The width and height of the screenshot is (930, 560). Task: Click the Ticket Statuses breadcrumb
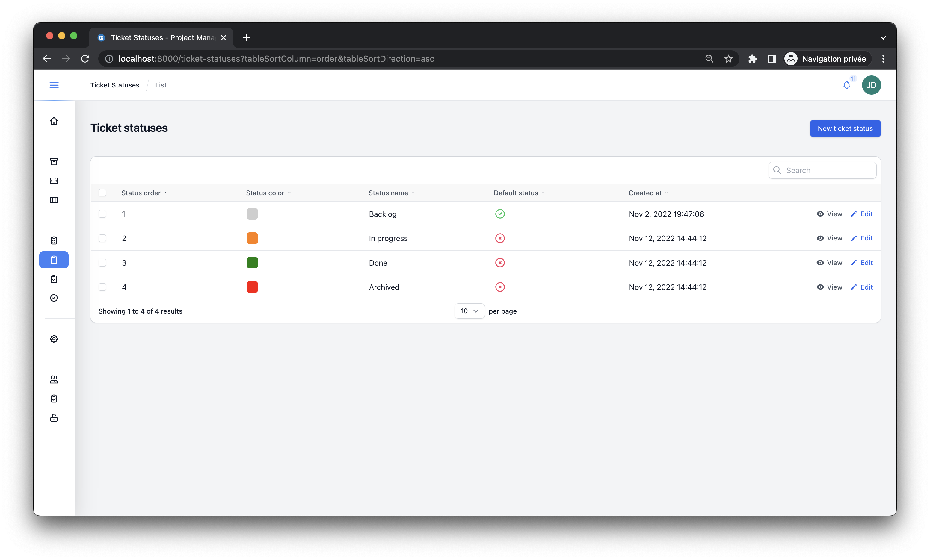click(115, 85)
